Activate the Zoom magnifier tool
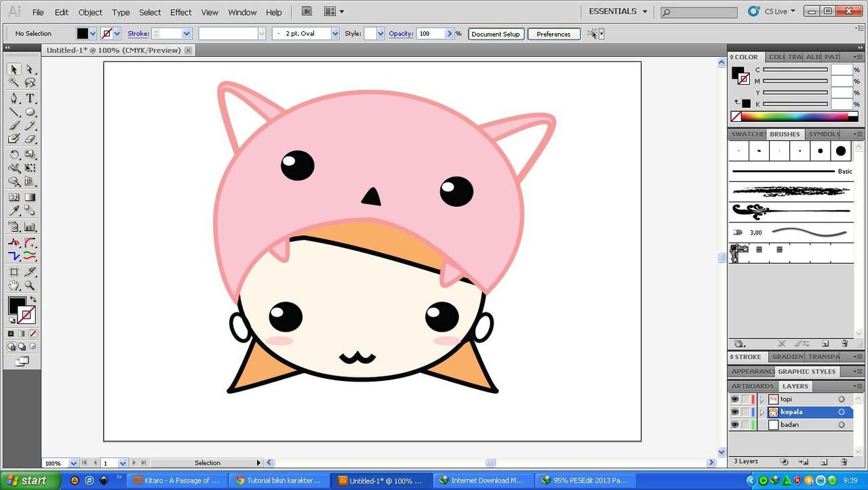The image size is (868, 490). point(30,285)
